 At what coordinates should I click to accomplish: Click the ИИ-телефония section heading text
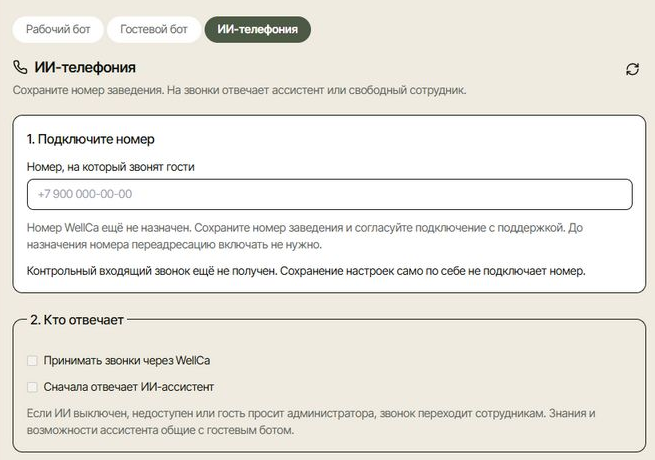click(x=85, y=67)
